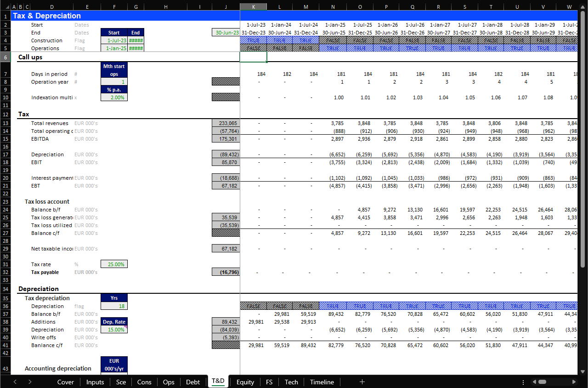
Task: Select the 25.00% tax rate cell
Action: 114,264
